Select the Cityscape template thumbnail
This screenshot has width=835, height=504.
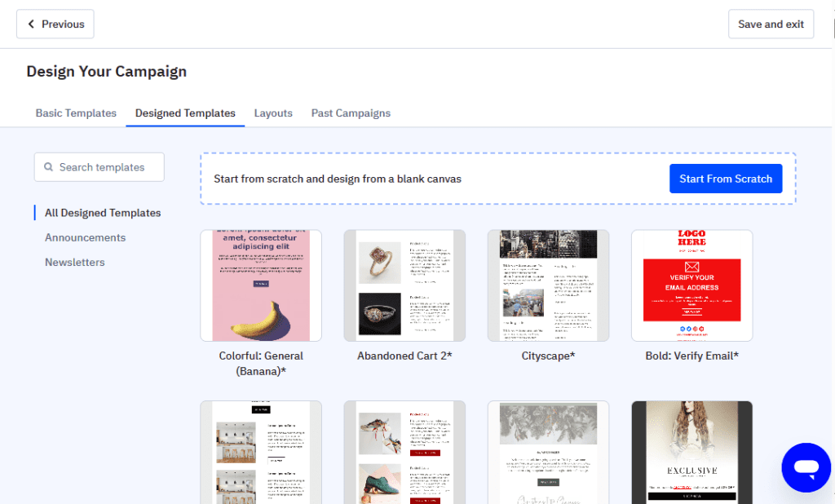[548, 285]
